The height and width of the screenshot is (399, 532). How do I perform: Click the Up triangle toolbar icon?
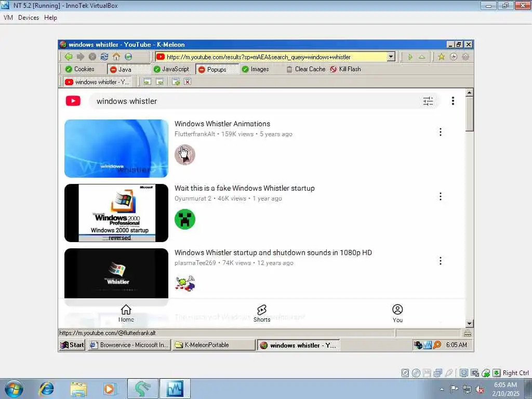pyautogui.click(x=422, y=57)
